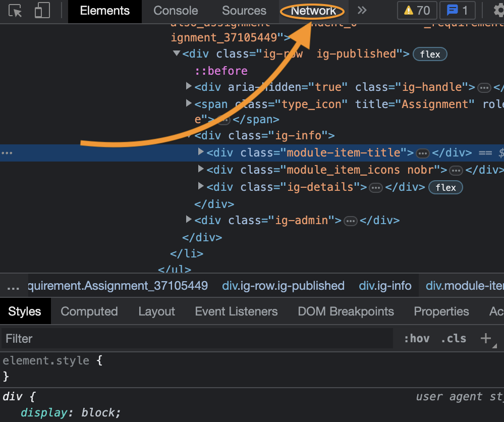Image resolution: width=504 pixels, height=422 pixels.
Task: Open the Elements tab
Action: tap(105, 11)
